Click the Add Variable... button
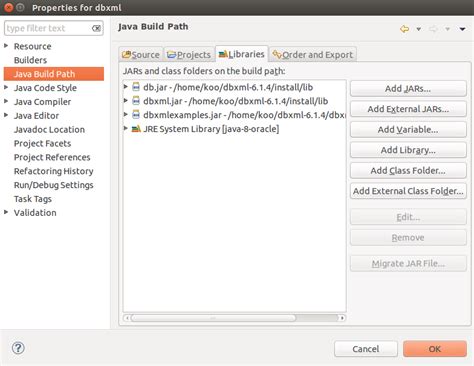 (x=408, y=130)
